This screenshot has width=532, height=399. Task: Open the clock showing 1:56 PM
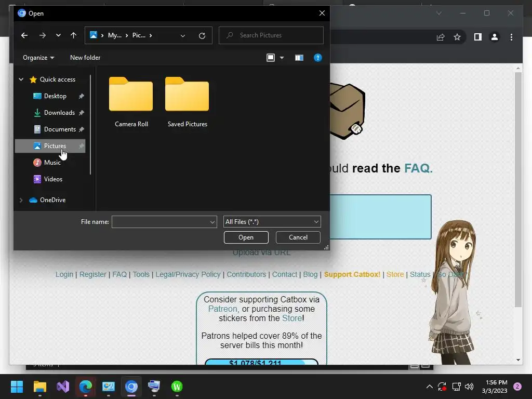pos(495,387)
